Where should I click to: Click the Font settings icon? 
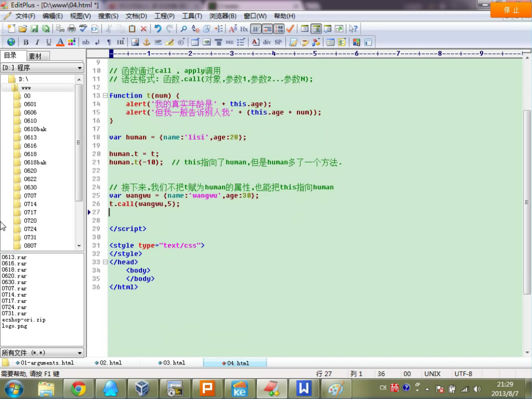pos(233,29)
